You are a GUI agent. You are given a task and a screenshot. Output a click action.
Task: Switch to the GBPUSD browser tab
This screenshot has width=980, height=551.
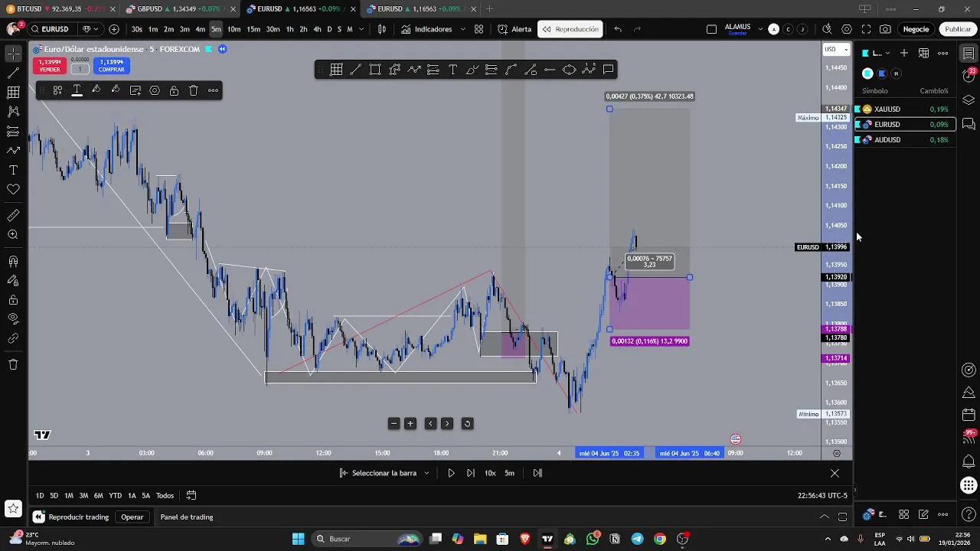coord(180,9)
